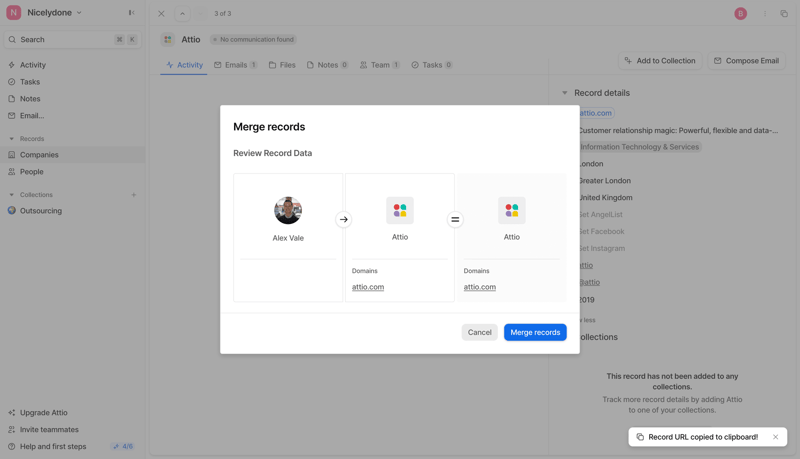Collapse the Collections section
Image resolution: width=800 pixels, height=459 pixels.
coord(12,195)
